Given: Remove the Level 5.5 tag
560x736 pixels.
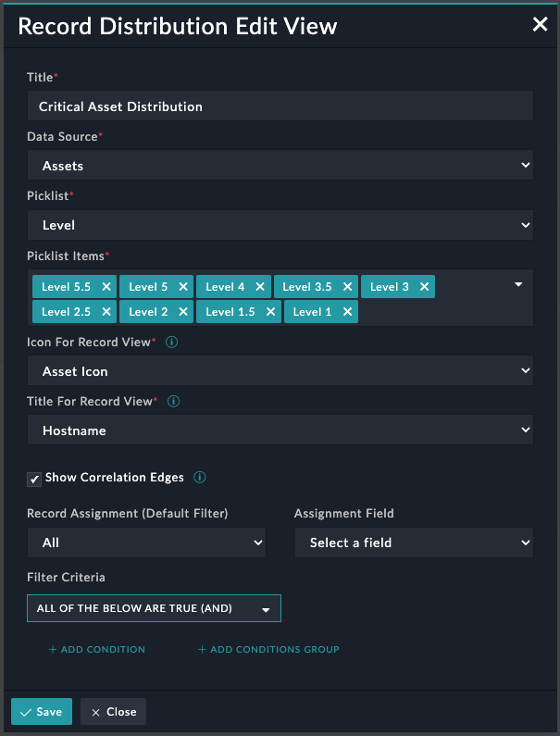Looking at the screenshot, I should click(106, 287).
